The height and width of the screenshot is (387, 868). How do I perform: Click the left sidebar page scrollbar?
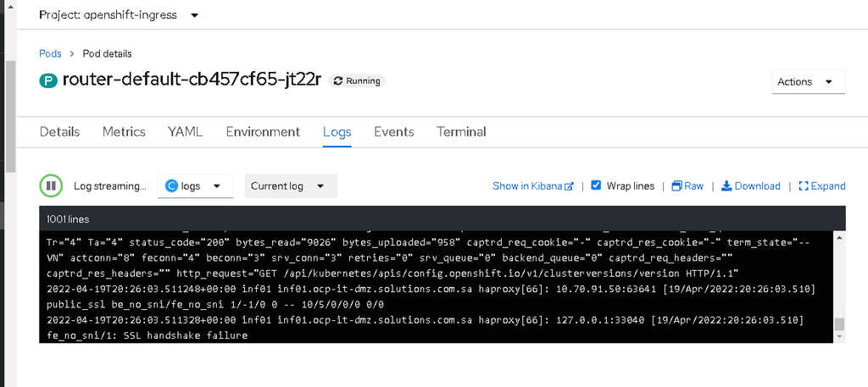10,116
